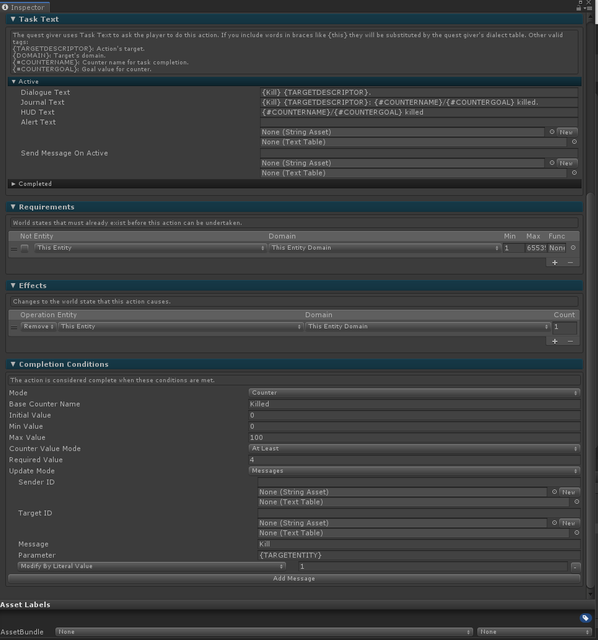598x640 pixels.
Task: Open object picker for Requirements Func field
Action: pos(573,248)
